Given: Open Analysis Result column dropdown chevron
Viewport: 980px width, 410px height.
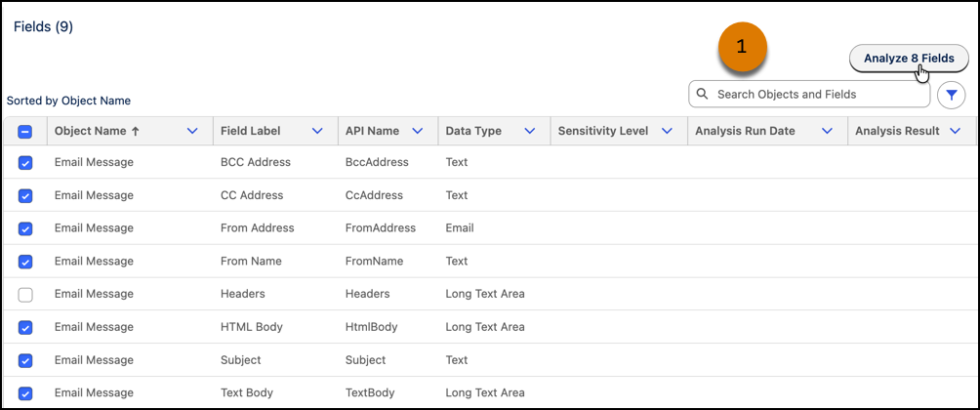Looking at the screenshot, I should [955, 131].
